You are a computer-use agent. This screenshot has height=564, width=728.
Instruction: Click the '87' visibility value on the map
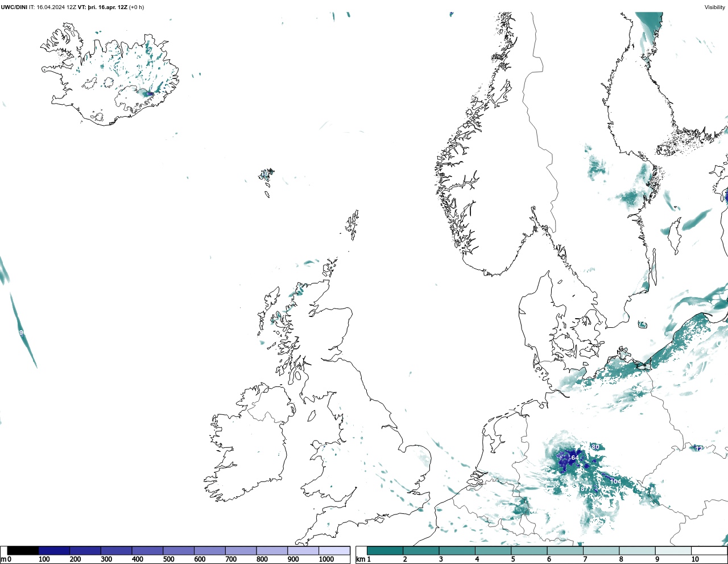585,489
